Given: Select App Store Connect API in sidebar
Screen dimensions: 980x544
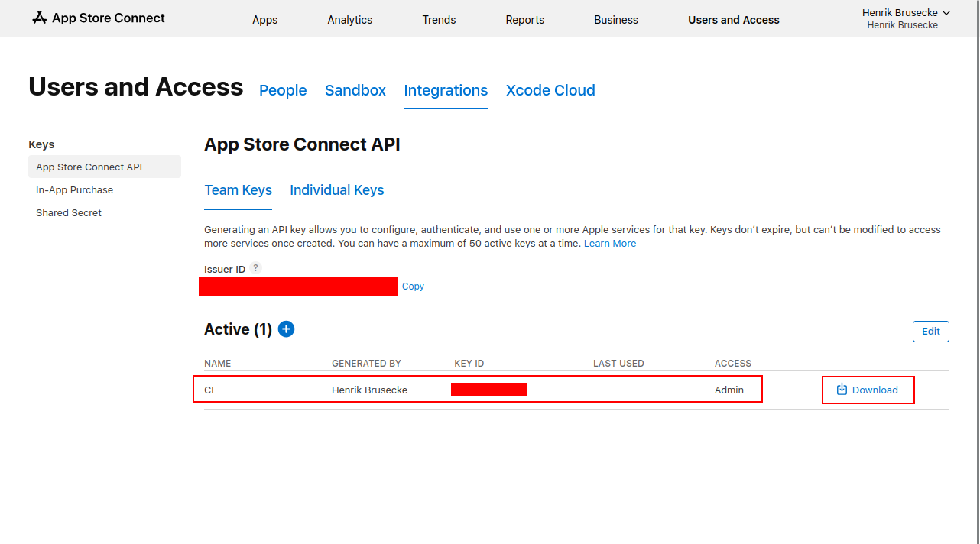Looking at the screenshot, I should coord(105,167).
